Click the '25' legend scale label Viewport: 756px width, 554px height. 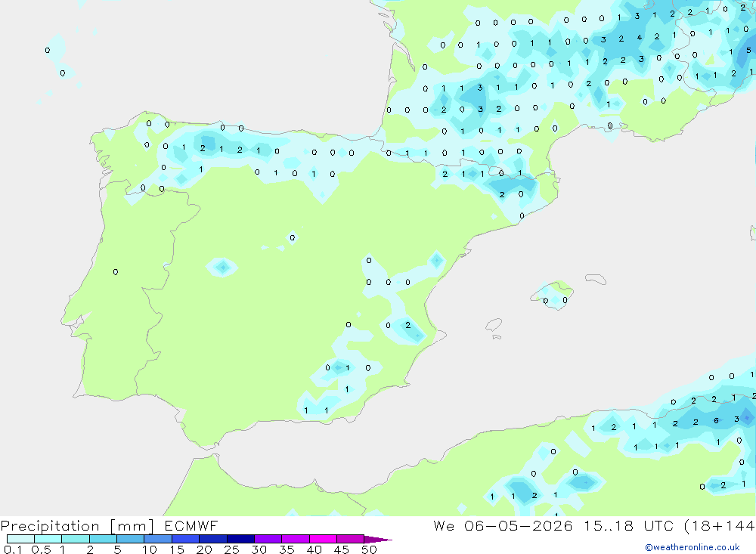(x=231, y=549)
